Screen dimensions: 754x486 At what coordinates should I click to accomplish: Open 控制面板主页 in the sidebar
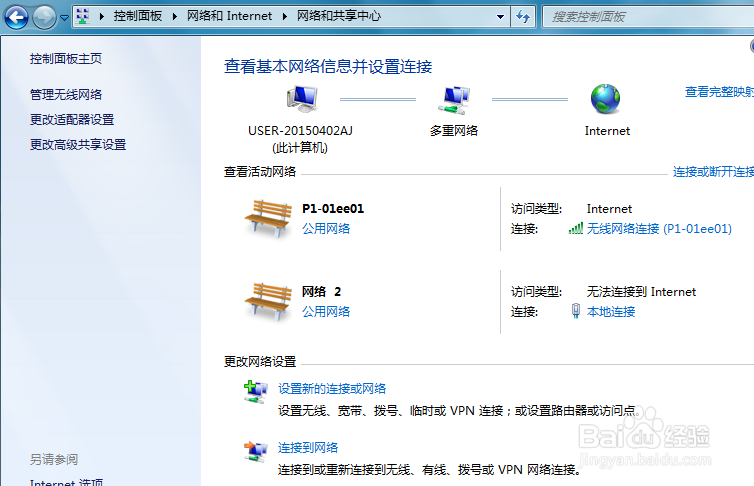pyautogui.click(x=66, y=59)
